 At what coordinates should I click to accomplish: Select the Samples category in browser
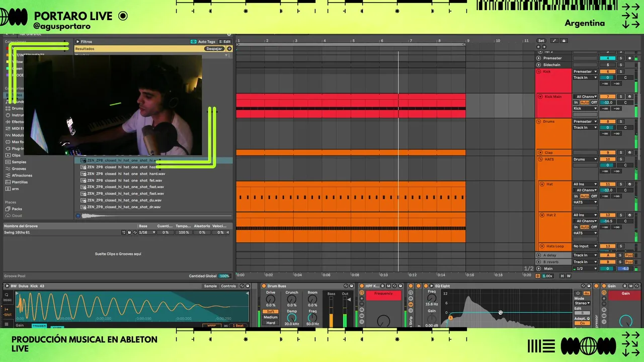point(19,162)
